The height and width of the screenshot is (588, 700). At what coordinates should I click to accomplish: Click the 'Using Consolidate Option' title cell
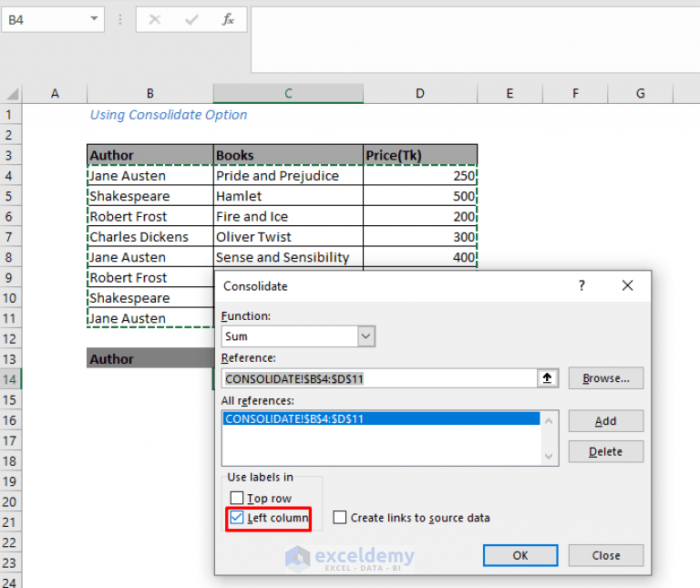pos(169,115)
